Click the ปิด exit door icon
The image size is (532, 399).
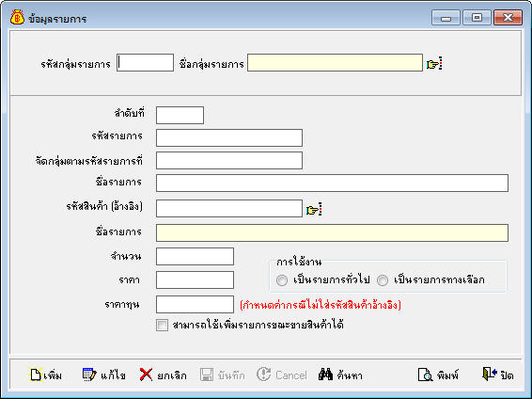[490, 374]
